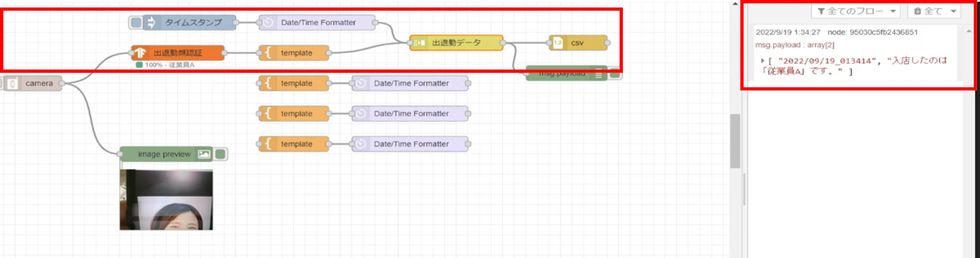Click the output port of camera node
Screen dimensions: 980x258
point(61,84)
